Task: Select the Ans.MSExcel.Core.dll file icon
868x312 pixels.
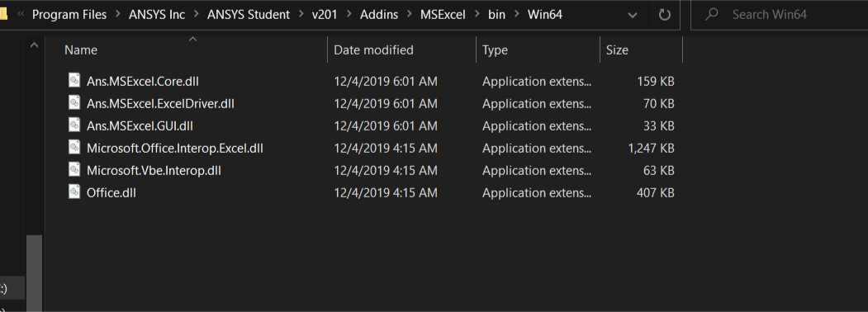Action: pyautogui.click(x=74, y=81)
